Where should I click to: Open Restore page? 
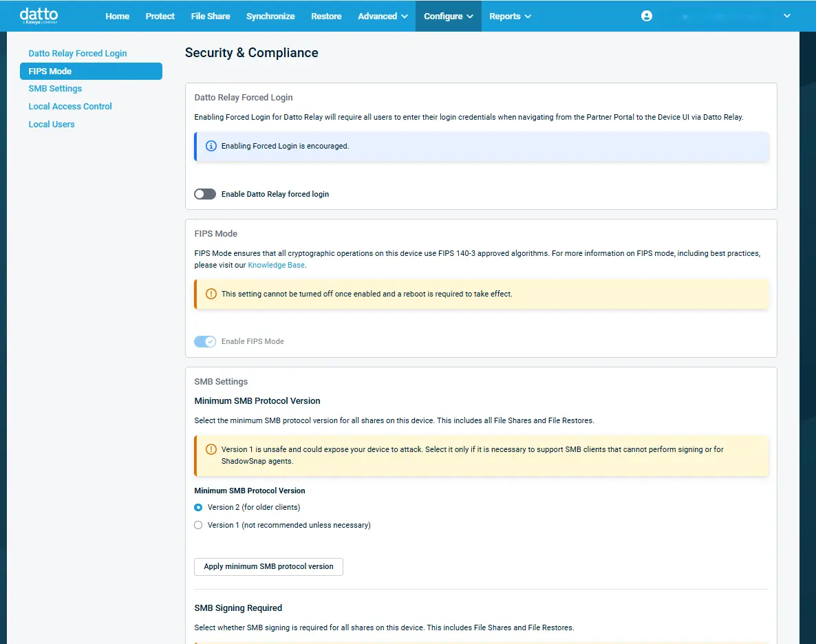(326, 16)
